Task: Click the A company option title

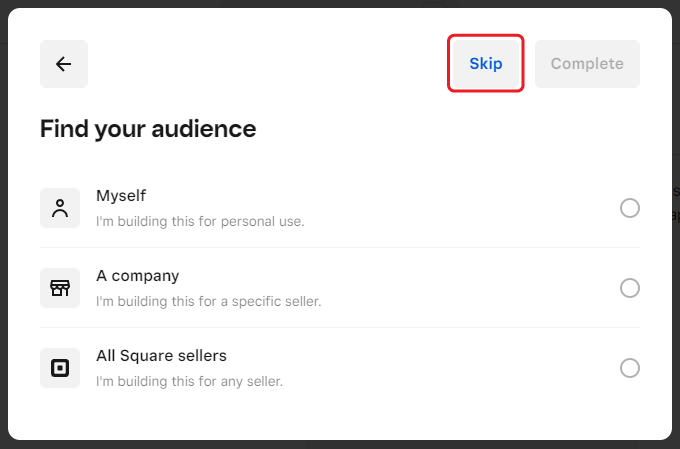Action: (137, 276)
